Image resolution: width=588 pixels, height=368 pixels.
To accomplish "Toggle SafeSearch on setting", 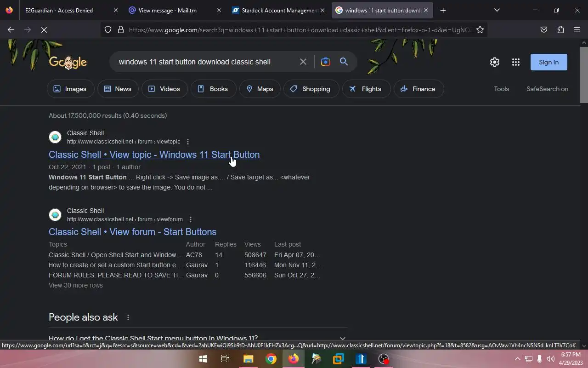I will click(547, 89).
